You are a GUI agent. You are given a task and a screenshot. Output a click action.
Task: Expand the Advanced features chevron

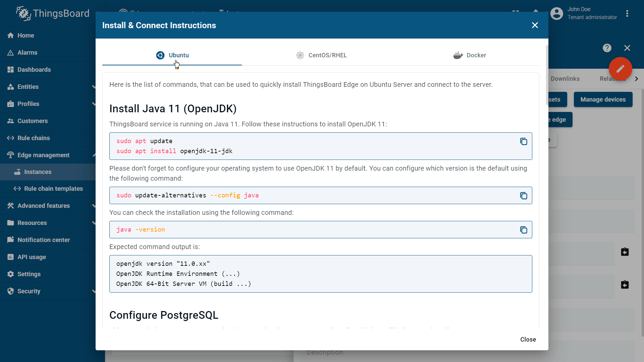[94, 206]
